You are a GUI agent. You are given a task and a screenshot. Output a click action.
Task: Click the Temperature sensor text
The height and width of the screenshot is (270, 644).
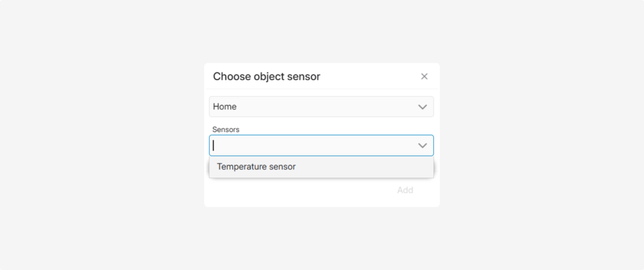coord(257,167)
